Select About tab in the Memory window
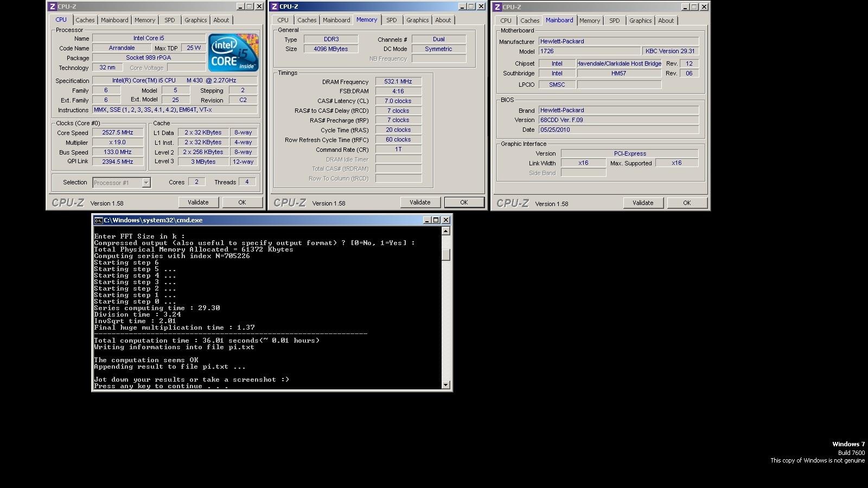This screenshot has width=868, height=488. (x=443, y=20)
